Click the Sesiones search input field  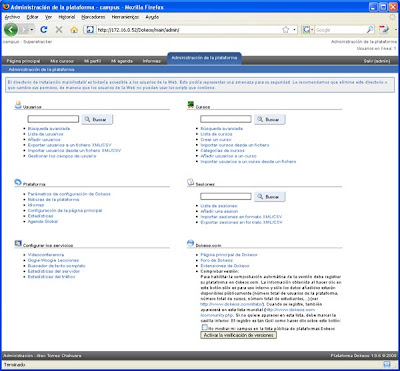pos(226,197)
